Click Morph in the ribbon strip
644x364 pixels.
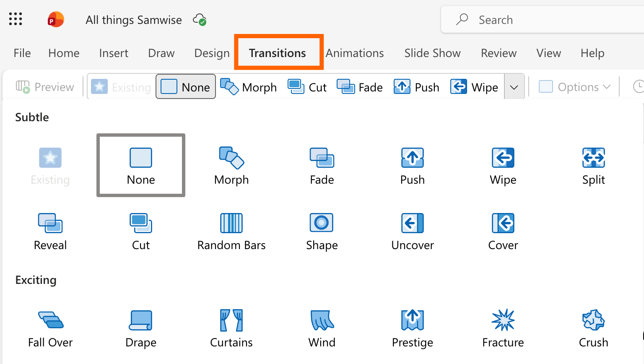pos(249,87)
